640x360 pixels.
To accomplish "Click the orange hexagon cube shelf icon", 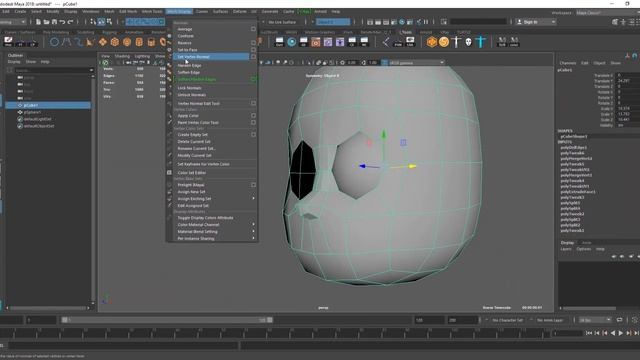I will (432, 42).
